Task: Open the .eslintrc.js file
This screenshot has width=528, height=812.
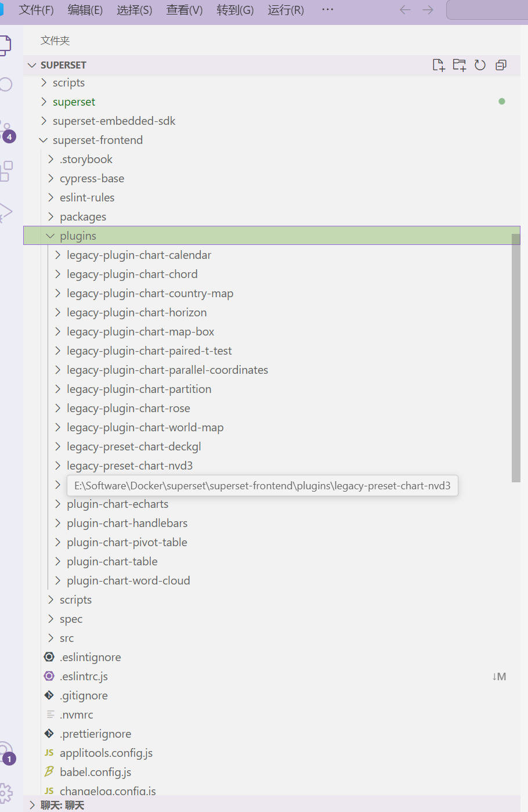Action: click(x=84, y=676)
